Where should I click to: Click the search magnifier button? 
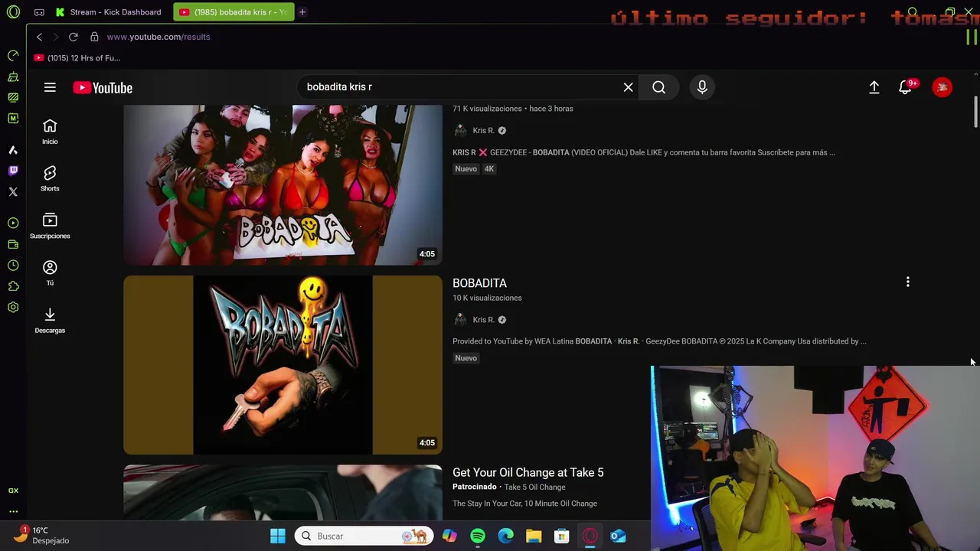click(658, 87)
